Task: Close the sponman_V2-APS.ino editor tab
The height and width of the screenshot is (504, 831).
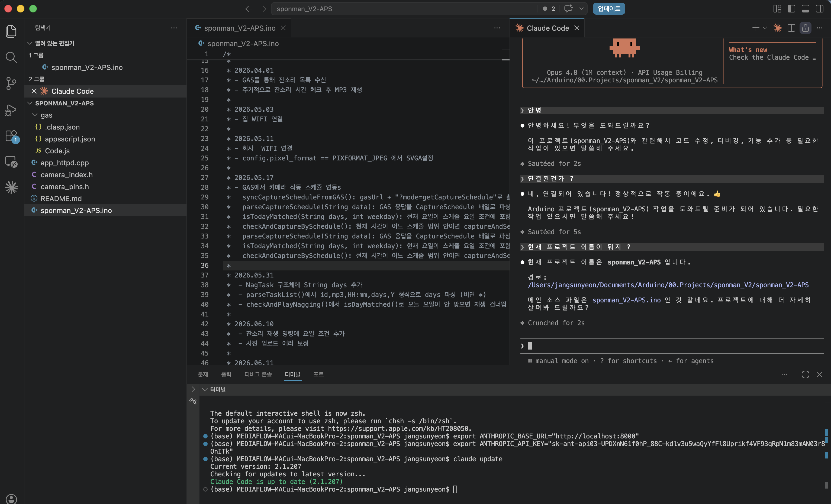Action: coord(283,28)
